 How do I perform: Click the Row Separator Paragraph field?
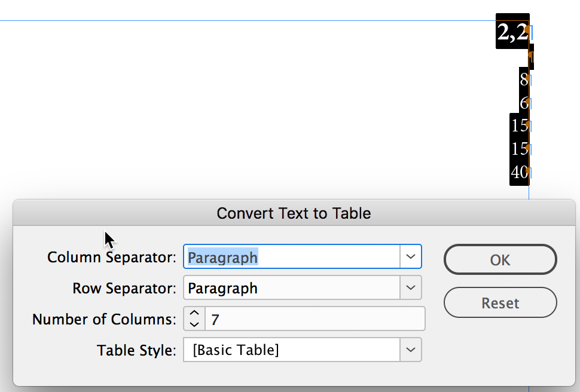(291, 288)
